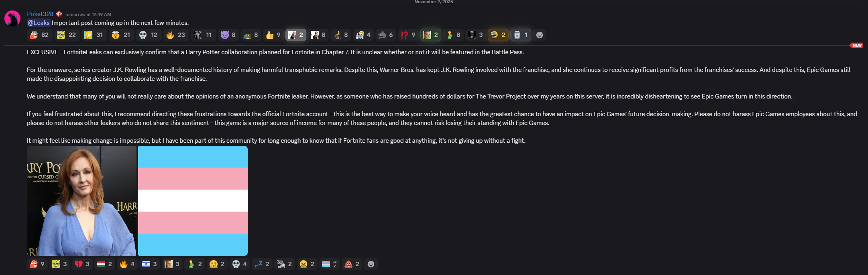Click the Israel flag reaction
Screen dimensions: 868x275
tap(149, 264)
